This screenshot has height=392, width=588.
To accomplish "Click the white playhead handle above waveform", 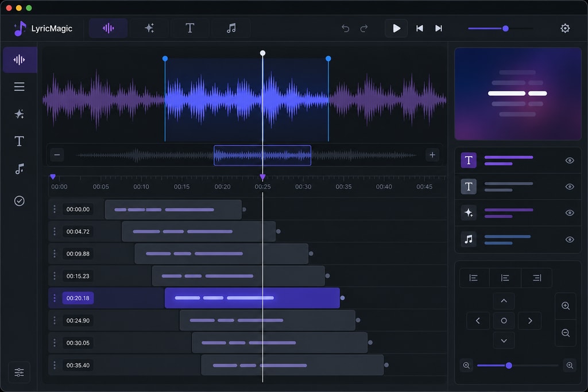I will (262, 53).
